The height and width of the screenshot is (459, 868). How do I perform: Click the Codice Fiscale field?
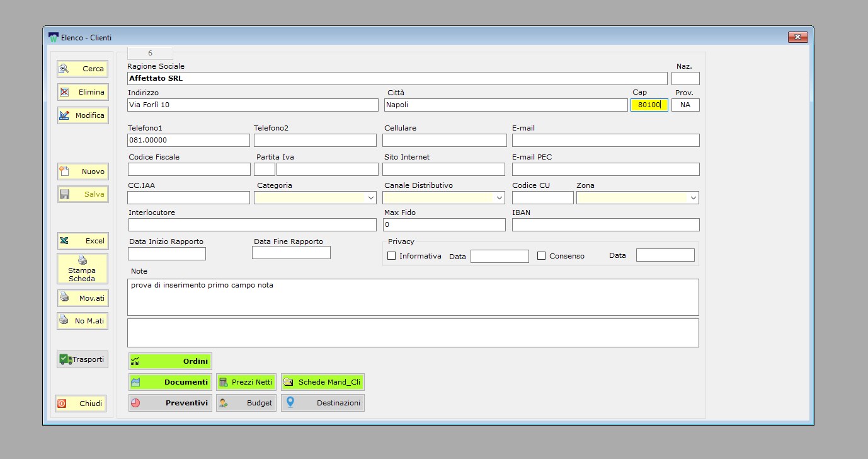[189, 169]
